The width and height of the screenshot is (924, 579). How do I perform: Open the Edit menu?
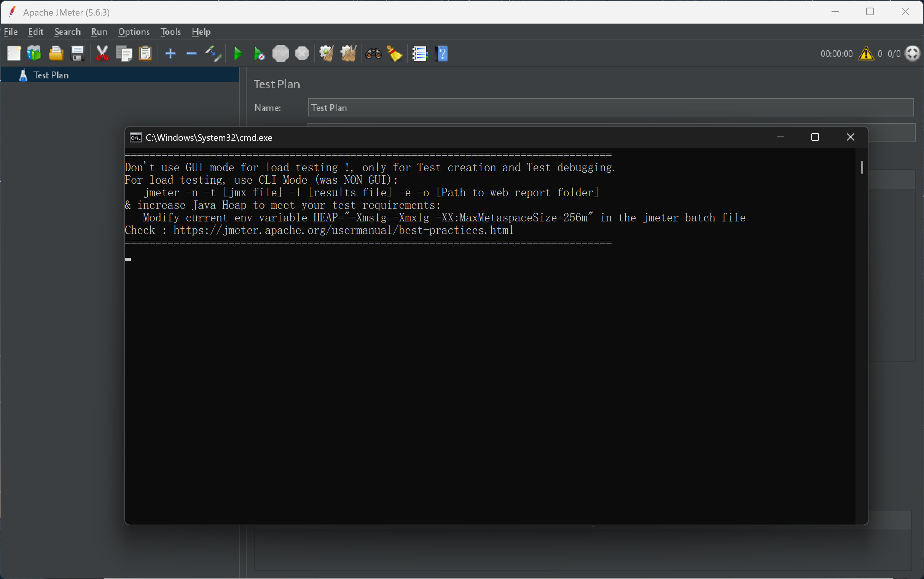tap(36, 32)
